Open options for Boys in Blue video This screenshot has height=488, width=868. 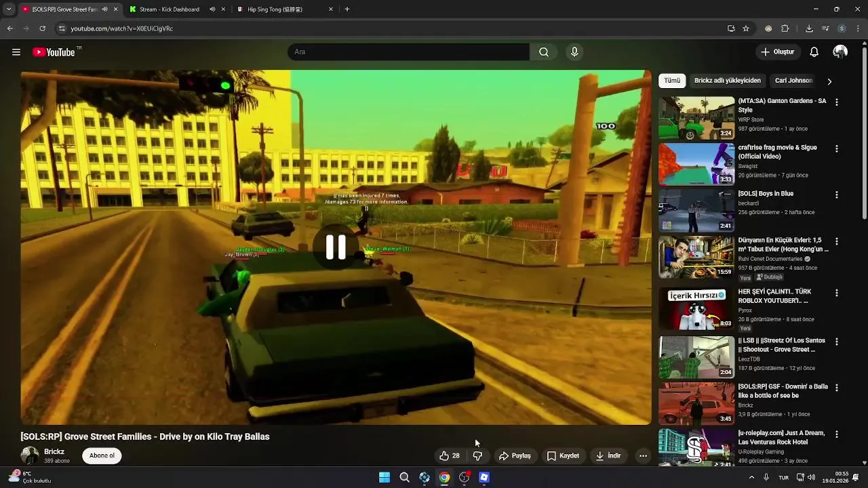click(836, 195)
